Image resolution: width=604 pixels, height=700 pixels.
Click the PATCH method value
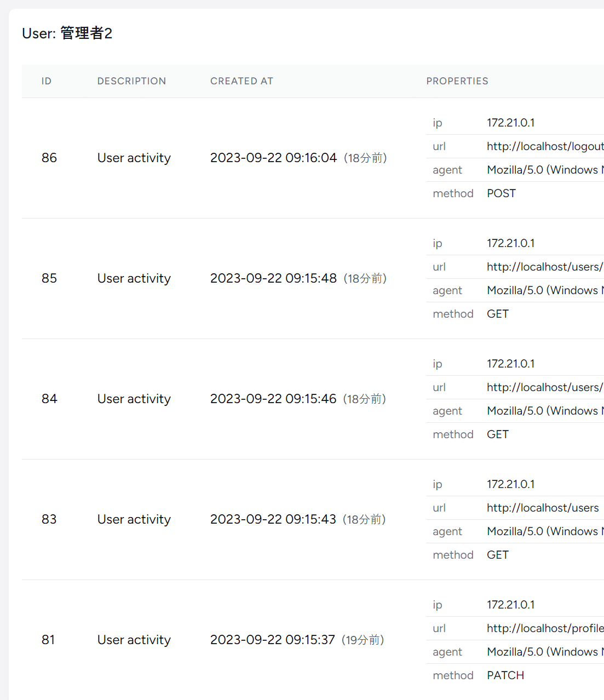[x=505, y=675]
